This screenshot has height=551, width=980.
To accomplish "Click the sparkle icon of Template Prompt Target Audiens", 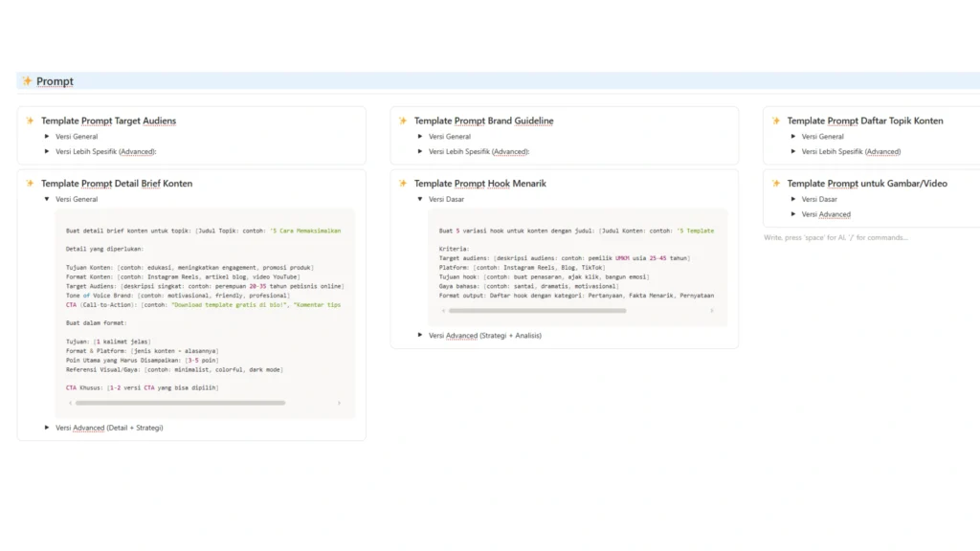I will click(30, 121).
